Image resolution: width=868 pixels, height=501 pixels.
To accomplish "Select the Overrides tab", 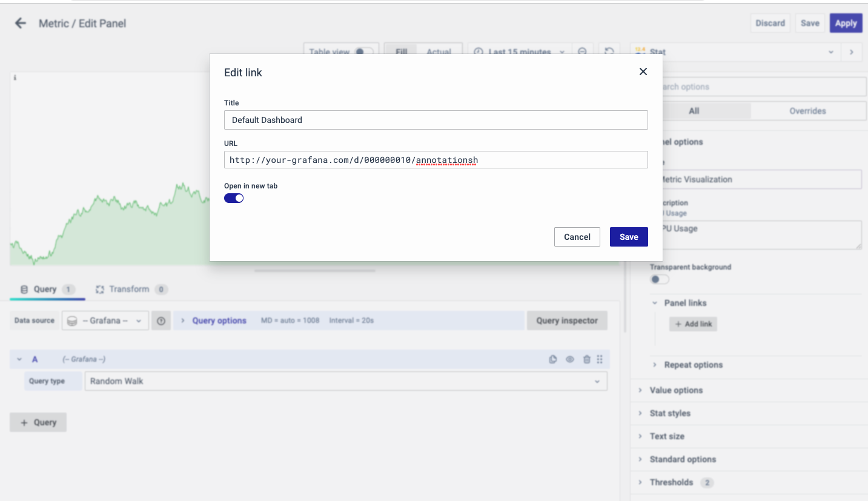I will 807,111.
